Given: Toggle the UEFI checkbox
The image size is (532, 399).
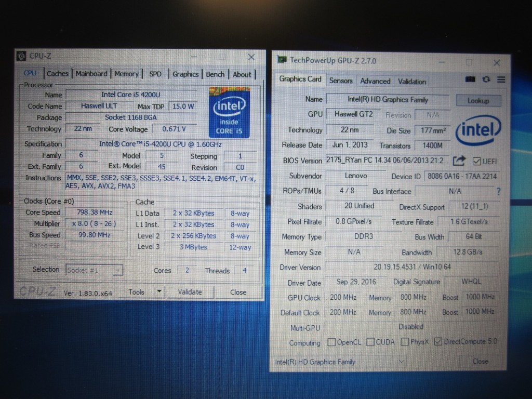Looking at the screenshot, I should [476, 161].
